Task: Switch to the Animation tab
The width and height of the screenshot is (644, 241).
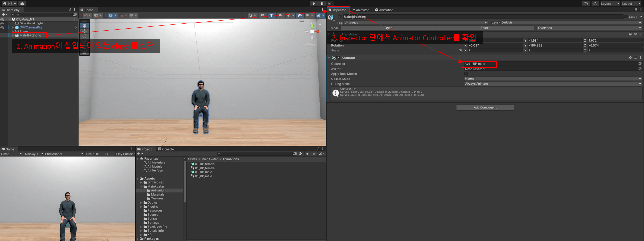Action: [384, 10]
